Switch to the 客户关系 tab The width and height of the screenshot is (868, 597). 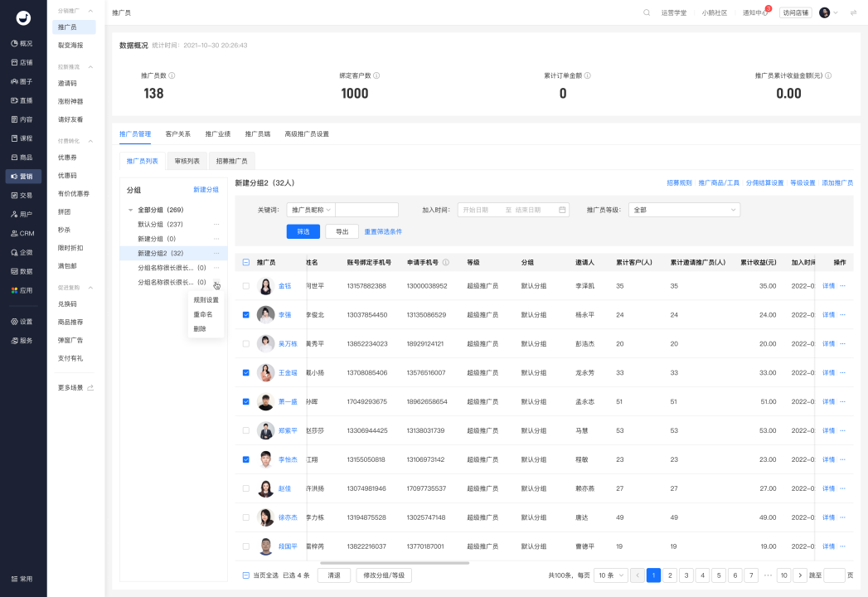click(177, 134)
